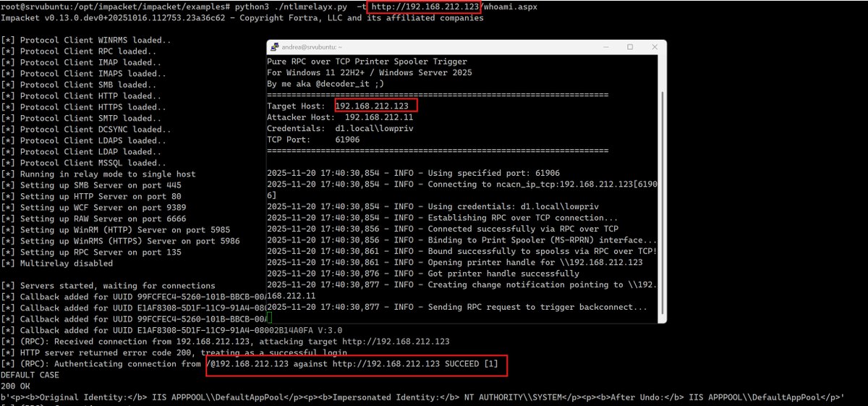Click the 'Protocol Client RPC loaded..' line
Viewport: 868px width, 406px height.
79,51
